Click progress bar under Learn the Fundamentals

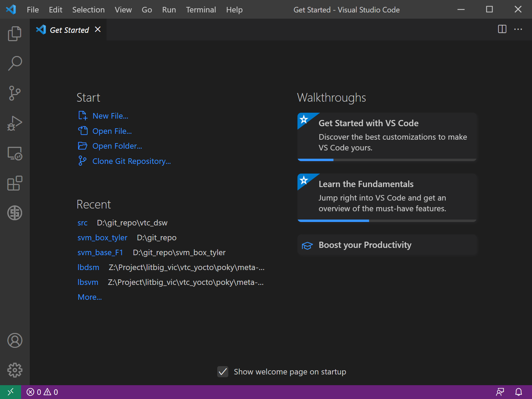[387, 221]
